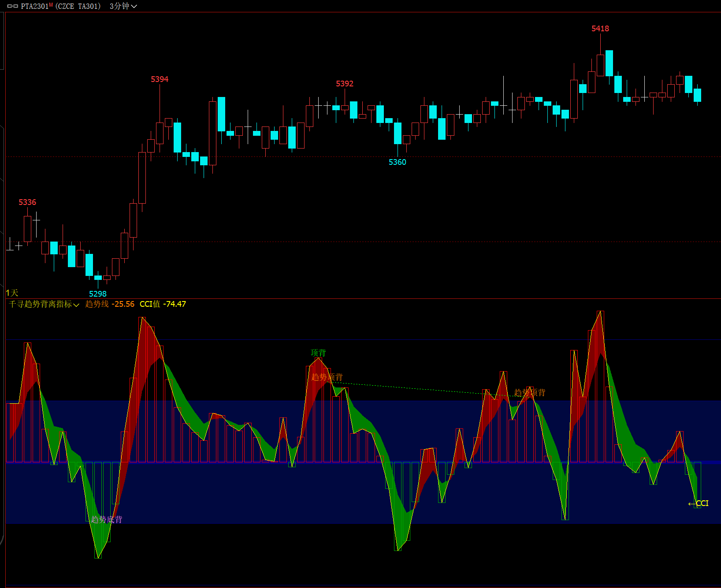
Task: Click the 趋势底背 bottom divergence marker
Action: 107,520
